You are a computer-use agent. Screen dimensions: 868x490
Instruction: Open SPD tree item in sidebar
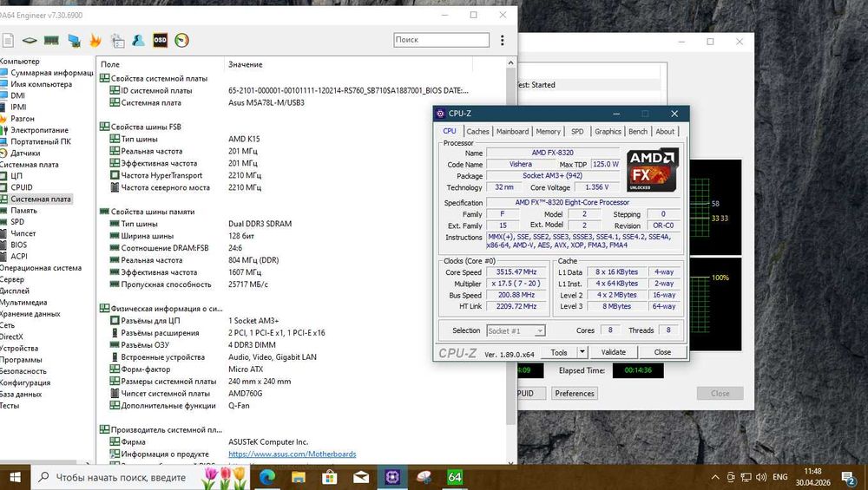(x=17, y=222)
